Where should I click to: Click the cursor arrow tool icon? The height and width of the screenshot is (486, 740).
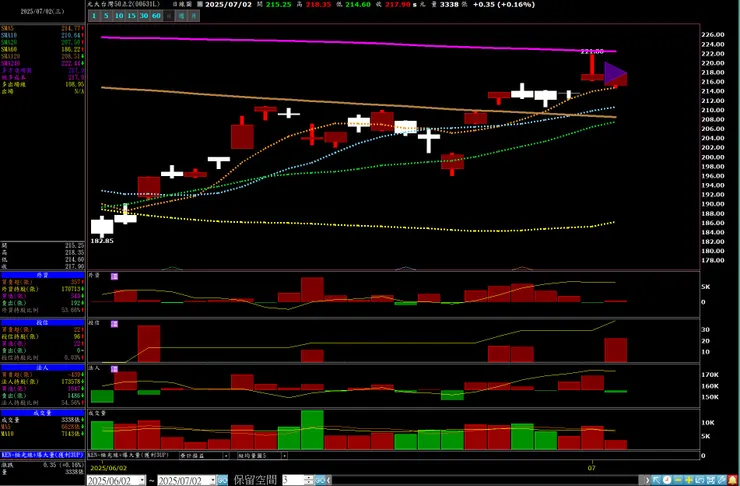tap(656, 480)
